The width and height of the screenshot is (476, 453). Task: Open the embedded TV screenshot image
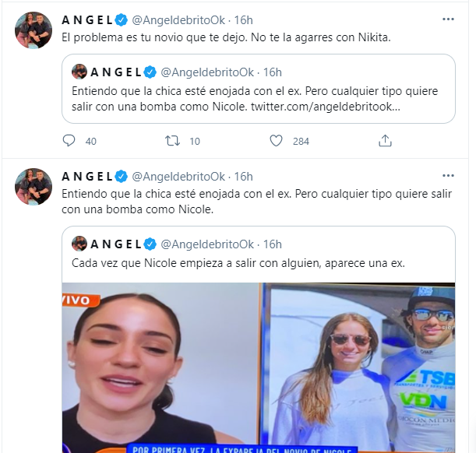(259, 367)
